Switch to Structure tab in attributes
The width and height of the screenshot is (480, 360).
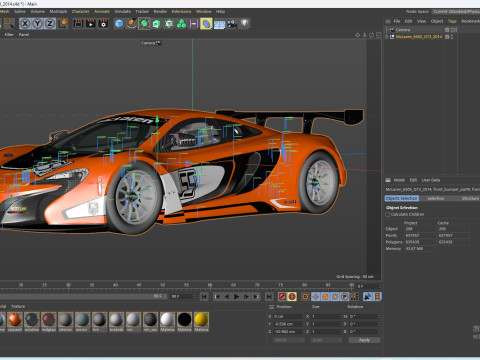coord(470,198)
